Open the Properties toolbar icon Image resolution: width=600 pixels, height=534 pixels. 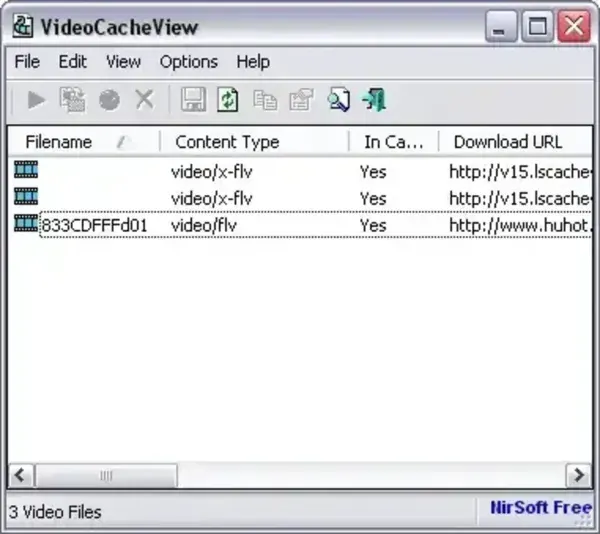(x=301, y=100)
